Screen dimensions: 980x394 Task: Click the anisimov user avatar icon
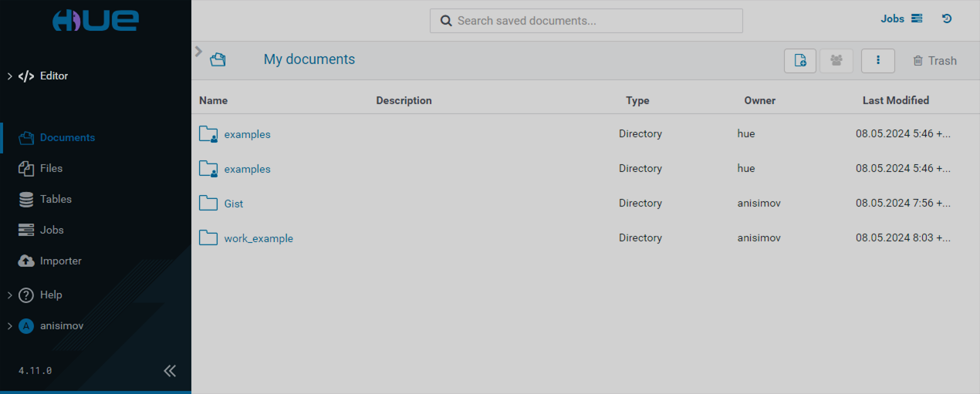pyautogui.click(x=26, y=326)
